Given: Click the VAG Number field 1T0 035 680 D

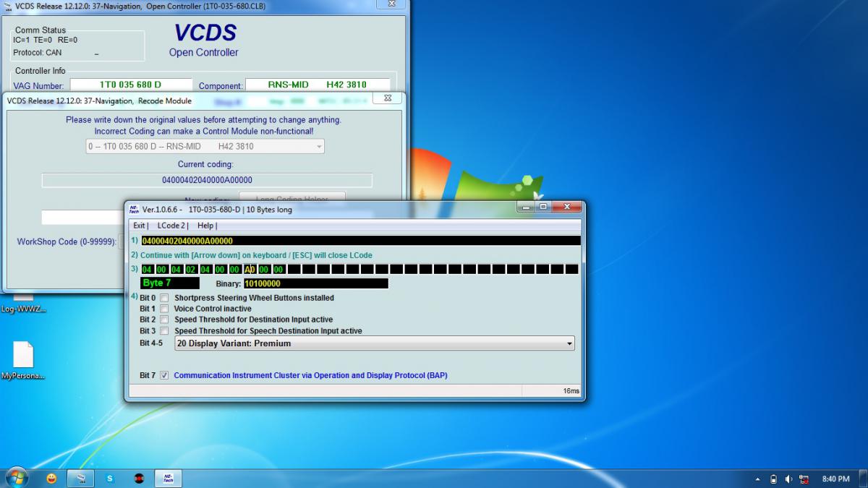Looking at the screenshot, I should 131,85.
